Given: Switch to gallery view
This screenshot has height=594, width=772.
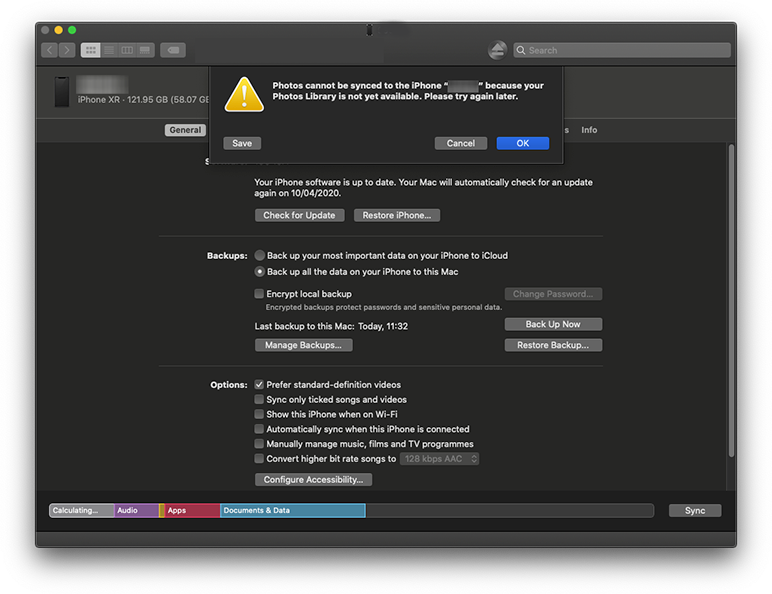Looking at the screenshot, I should point(145,50).
